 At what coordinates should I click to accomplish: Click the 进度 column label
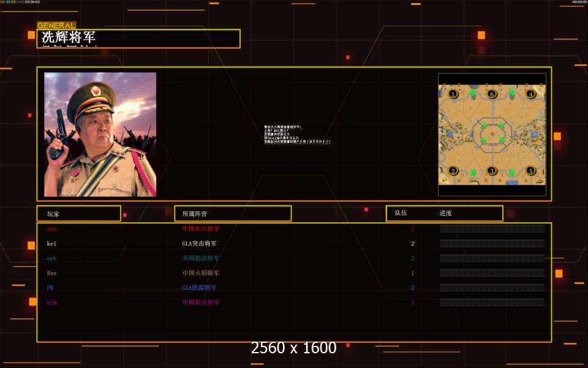click(445, 213)
